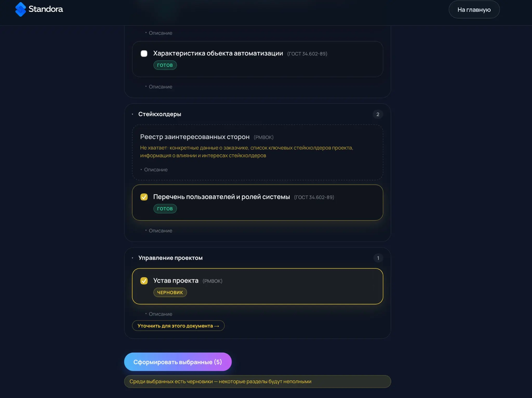Click the drafts warning banner at bottom
Viewport: 532px width, 398px height.
[257, 382]
